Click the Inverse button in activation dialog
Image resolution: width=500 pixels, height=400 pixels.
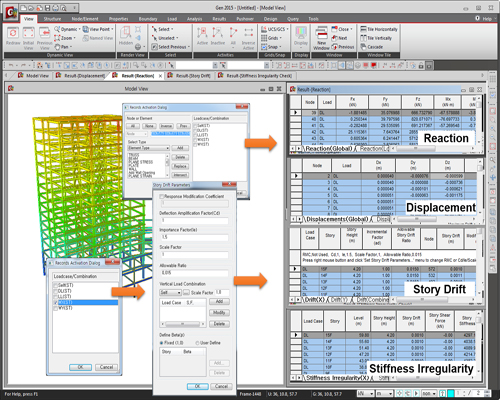pyautogui.click(x=166, y=126)
